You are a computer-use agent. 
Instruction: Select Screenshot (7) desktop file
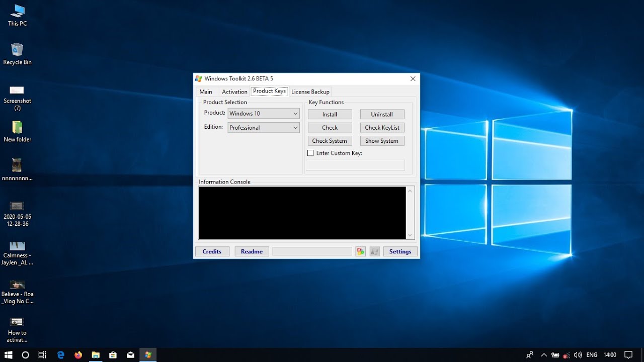click(17, 98)
